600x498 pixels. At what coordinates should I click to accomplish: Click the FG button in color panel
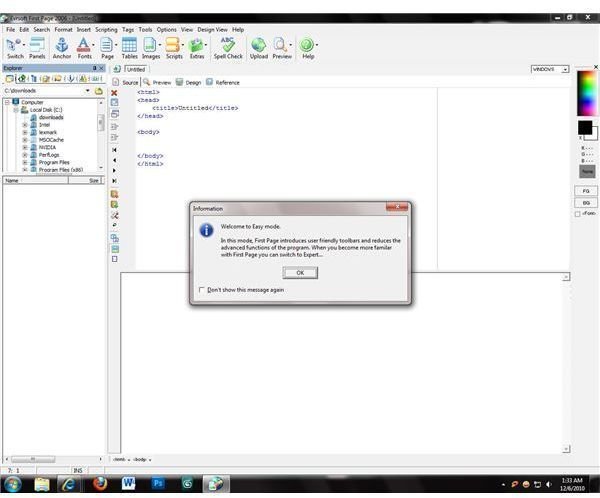click(x=586, y=191)
